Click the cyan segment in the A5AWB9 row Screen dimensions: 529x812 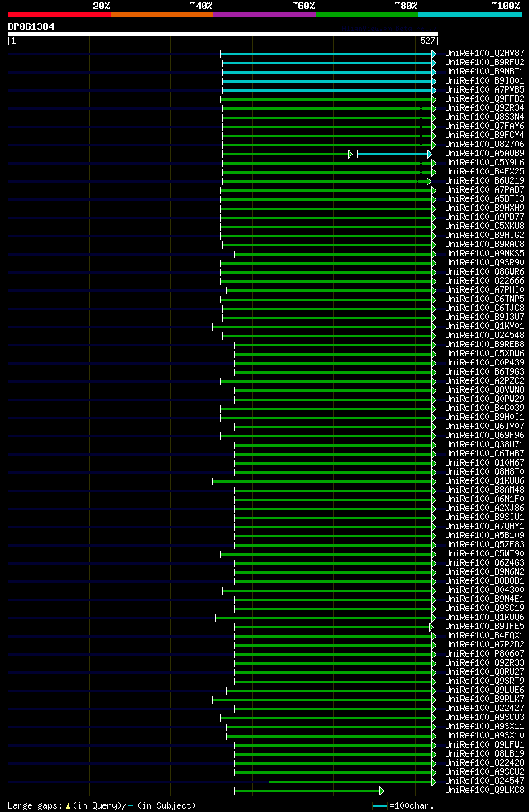coord(394,154)
